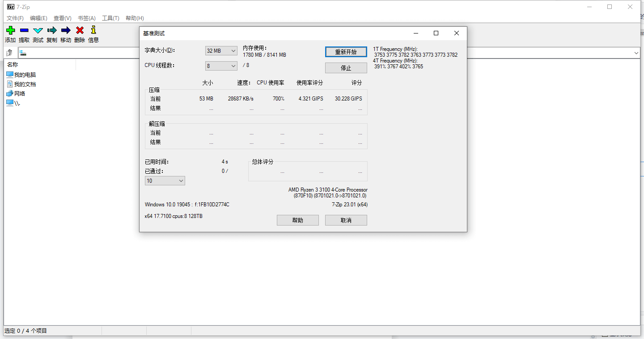Viewport: 644px width, 339px height.
Task: Expand the address bar path dropdown arrow
Action: [x=636, y=53]
